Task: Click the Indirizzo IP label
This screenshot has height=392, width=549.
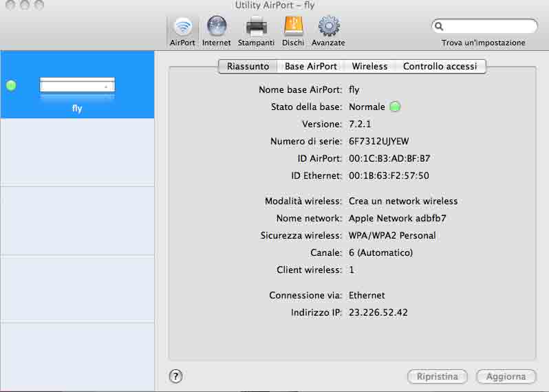Action: [x=316, y=312]
